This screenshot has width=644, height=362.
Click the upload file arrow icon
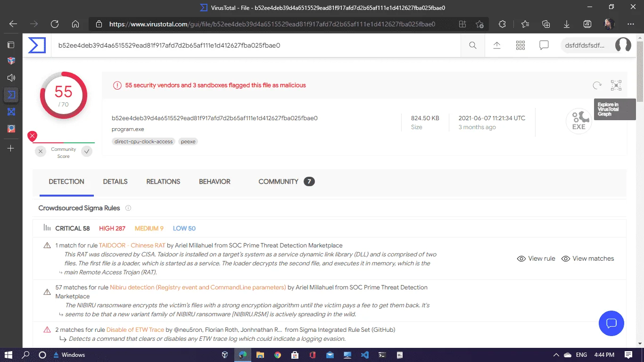(x=497, y=45)
